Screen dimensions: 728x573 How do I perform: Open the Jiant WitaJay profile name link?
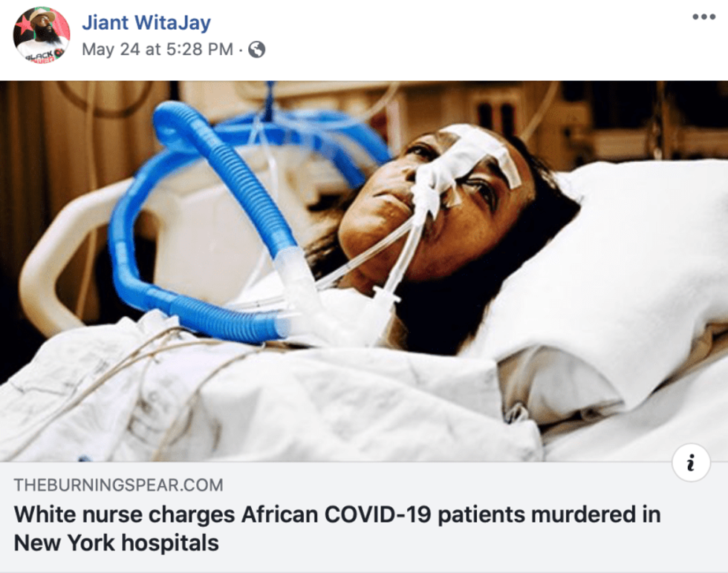[x=146, y=22]
